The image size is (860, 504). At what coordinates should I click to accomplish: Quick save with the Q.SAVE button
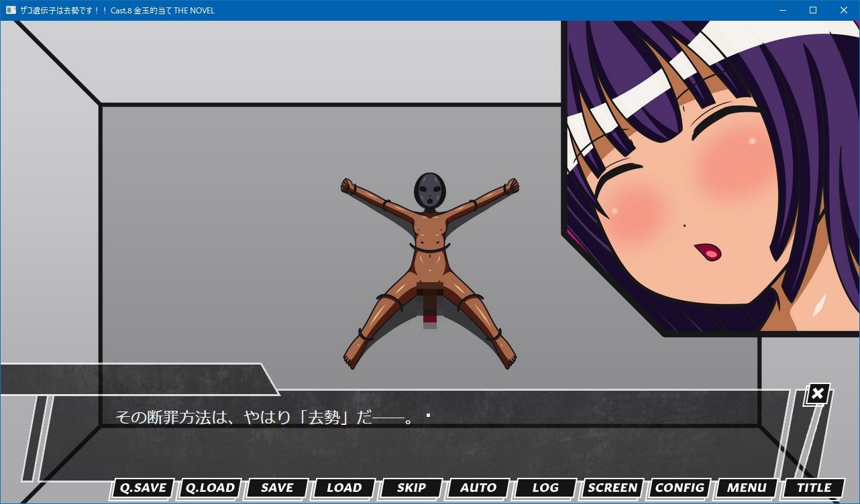pos(143,488)
